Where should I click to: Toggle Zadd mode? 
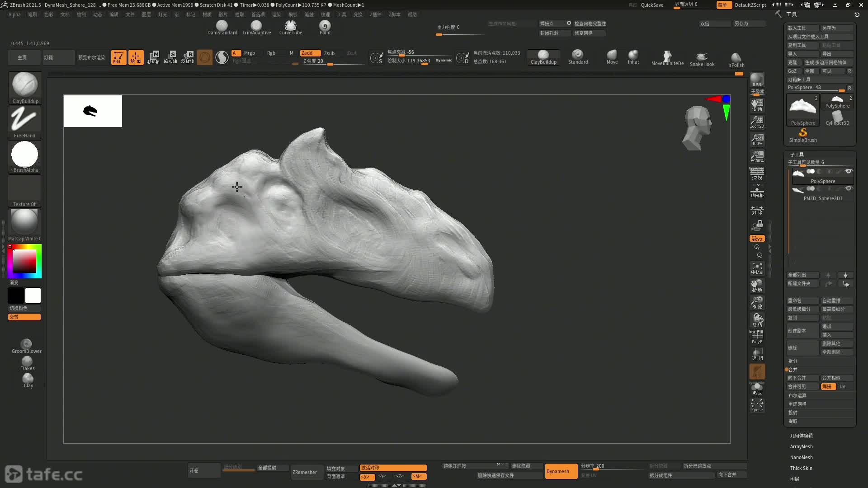310,53
